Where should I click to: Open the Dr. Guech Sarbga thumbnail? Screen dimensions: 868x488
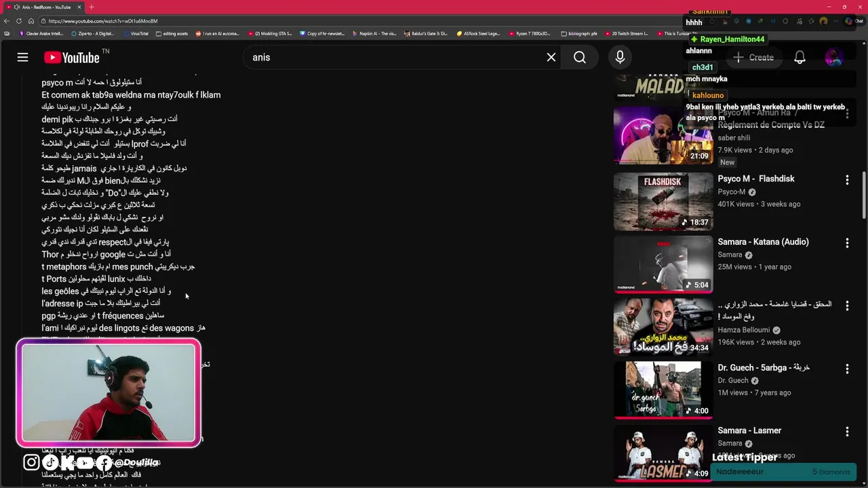pyautogui.click(x=663, y=390)
